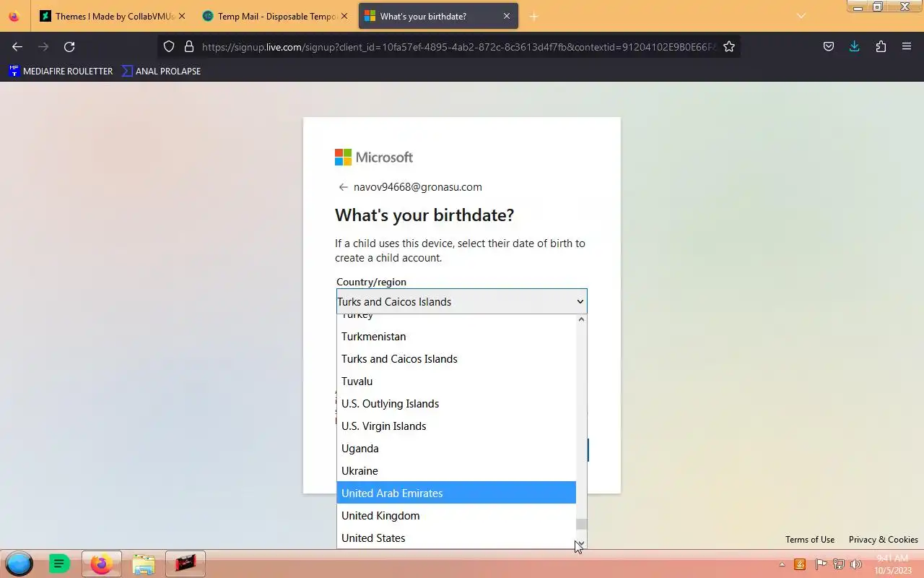The image size is (924, 578).
Task: Open the Terms of Use link
Action: pyautogui.click(x=810, y=540)
